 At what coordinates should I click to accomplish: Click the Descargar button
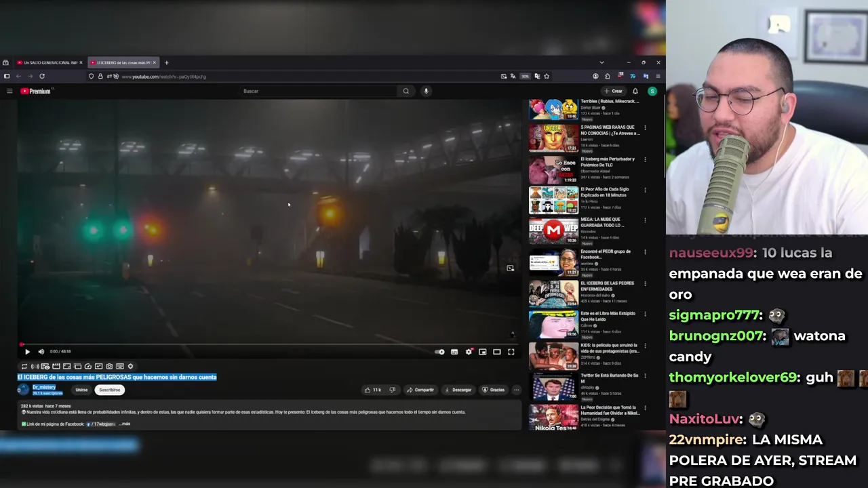click(458, 390)
